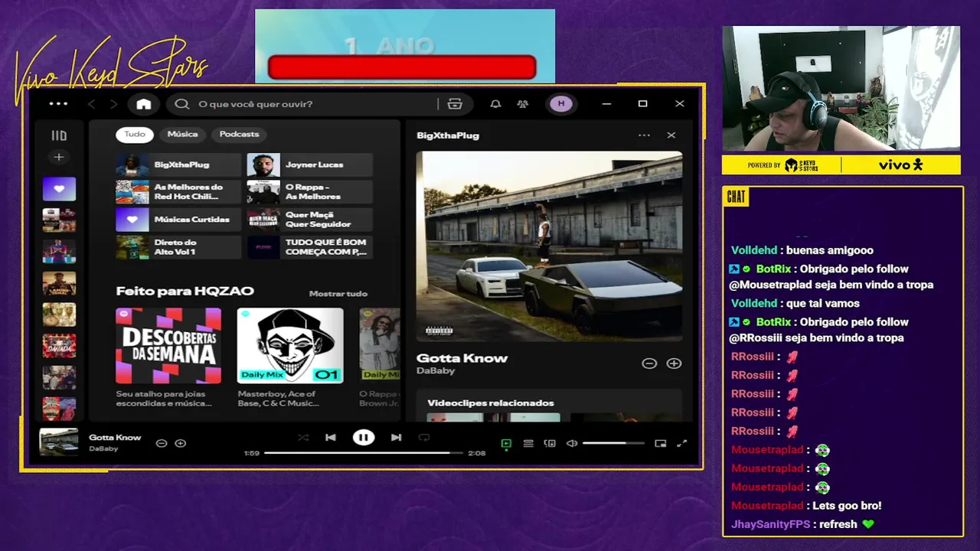Open the 'Videoclipes relacionados' section

coord(490,403)
